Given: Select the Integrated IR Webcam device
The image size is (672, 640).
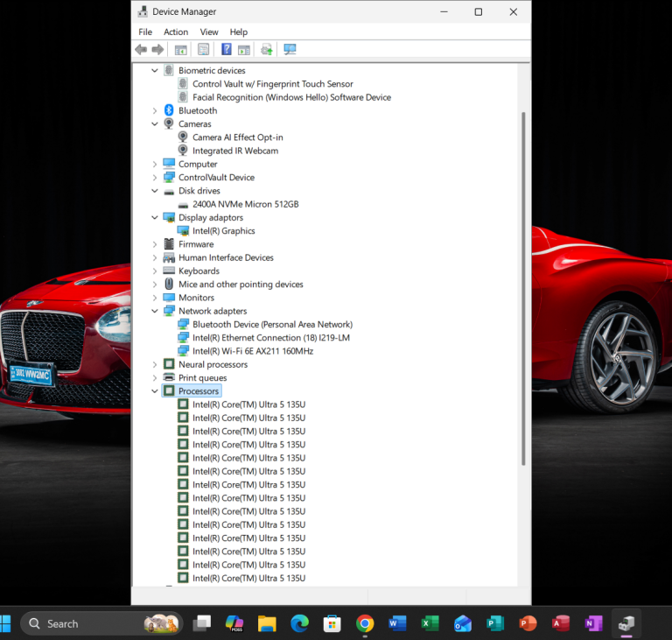Looking at the screenshot, I should 234,151.
